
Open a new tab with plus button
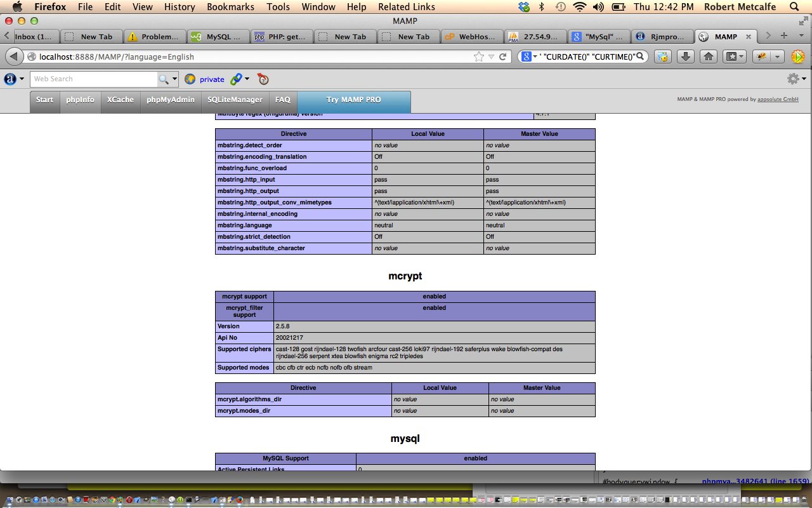pyautogui.click(x=784, y=36)
